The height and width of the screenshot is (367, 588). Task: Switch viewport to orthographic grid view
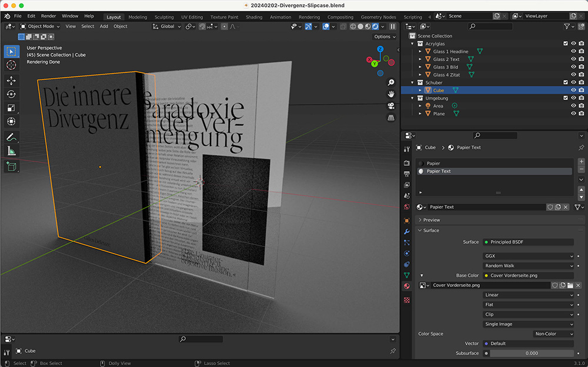click(391, 118)
